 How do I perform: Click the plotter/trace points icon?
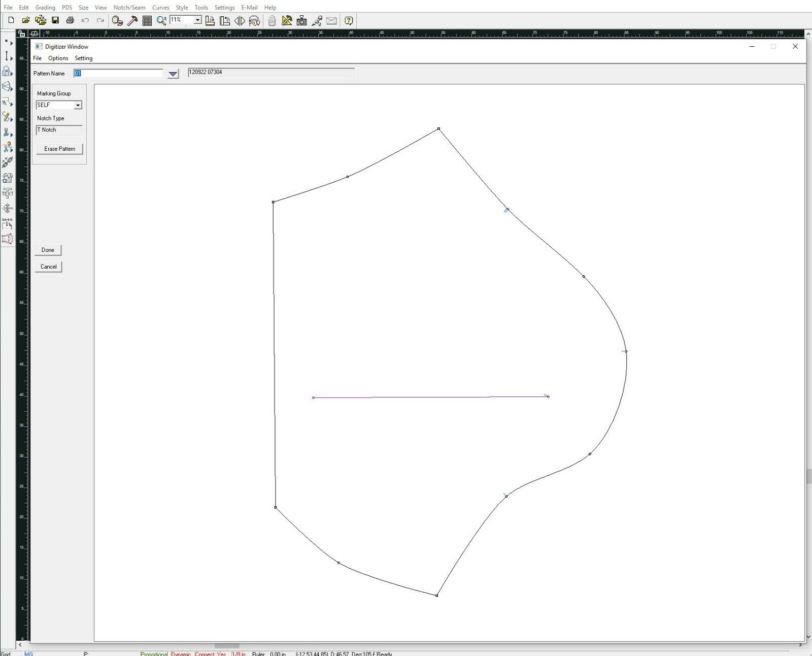point(317,20)
